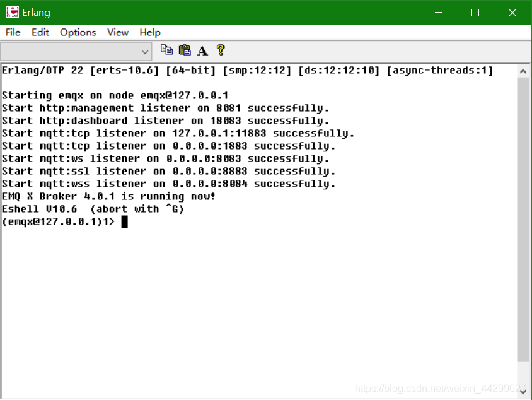Click the scrollbar up arrow icon
The height and width of the screenshot is (400, 532).
524,71
